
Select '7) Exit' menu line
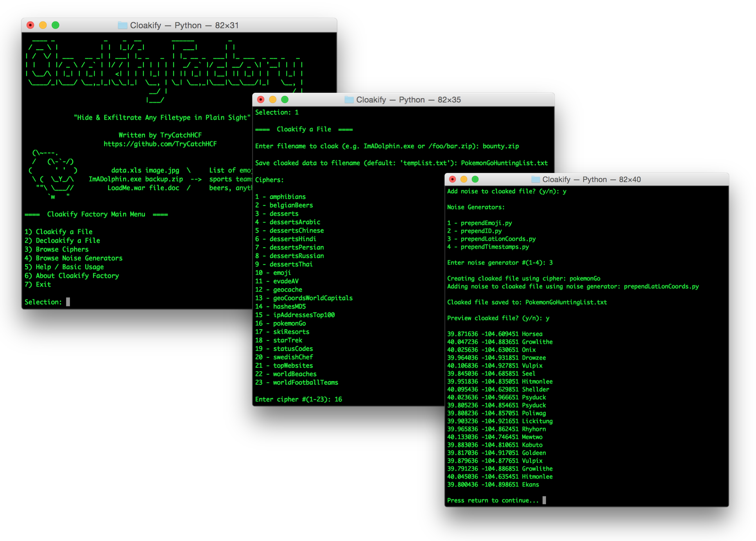click(38, 284)
